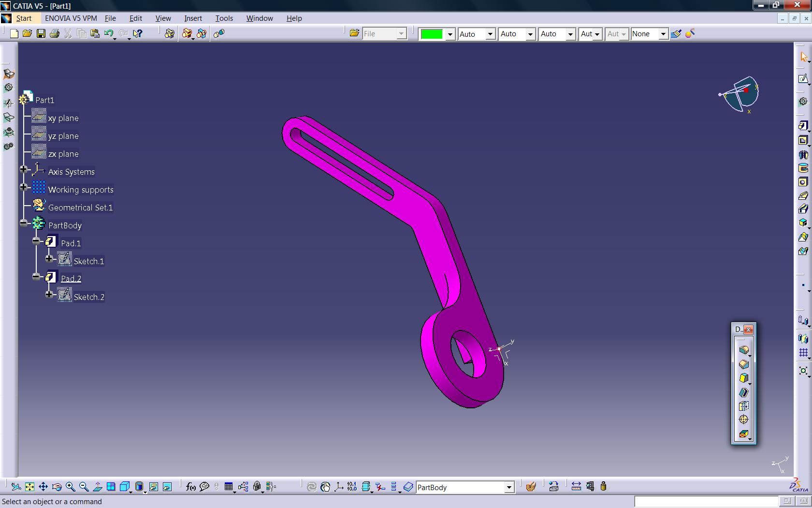Viewport: 812px width, 508px height.
Task: Select the Shaft tool icon
Action: 803,155
